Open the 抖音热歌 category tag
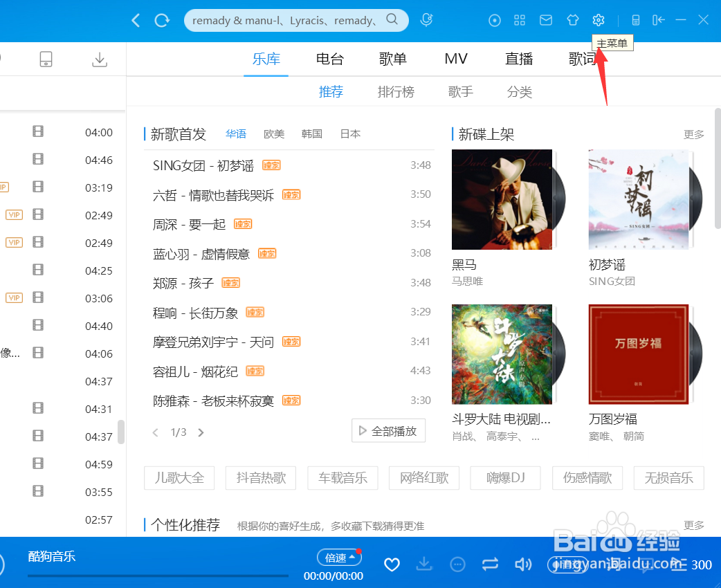Image resolution: width=721 pixels, height=588 pixels. [261, 478]
